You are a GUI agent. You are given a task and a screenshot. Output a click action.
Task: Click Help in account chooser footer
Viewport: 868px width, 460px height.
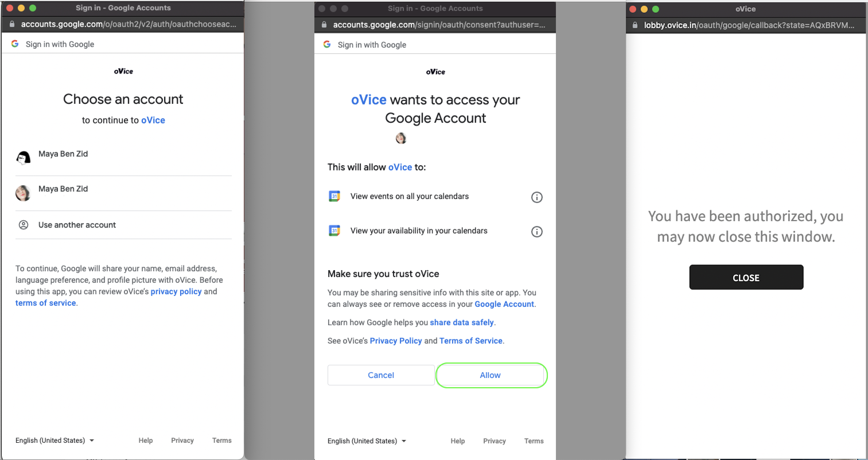point(145,440)
